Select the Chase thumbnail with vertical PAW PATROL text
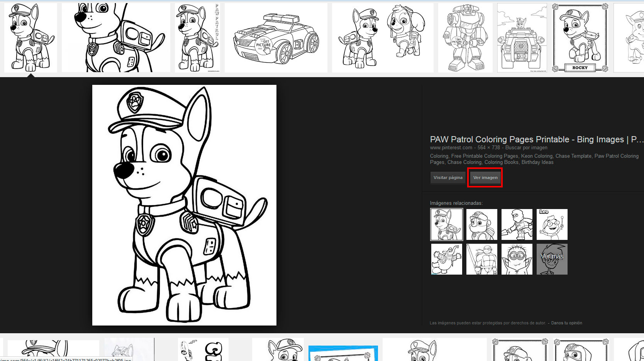This screenshot has width=644, height=361. pyautogui.click(x=197, y=38)
